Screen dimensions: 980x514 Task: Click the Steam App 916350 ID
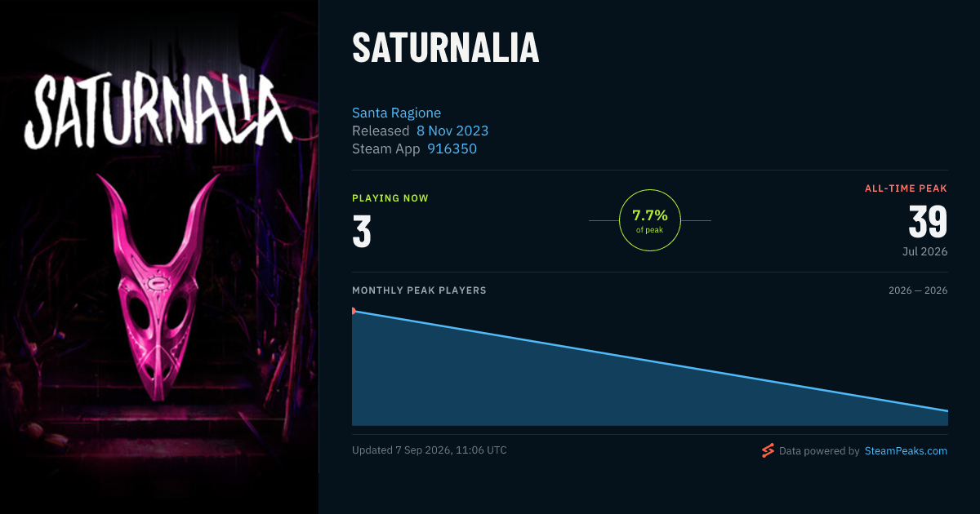pyautogui.click(x=452, y=148)
